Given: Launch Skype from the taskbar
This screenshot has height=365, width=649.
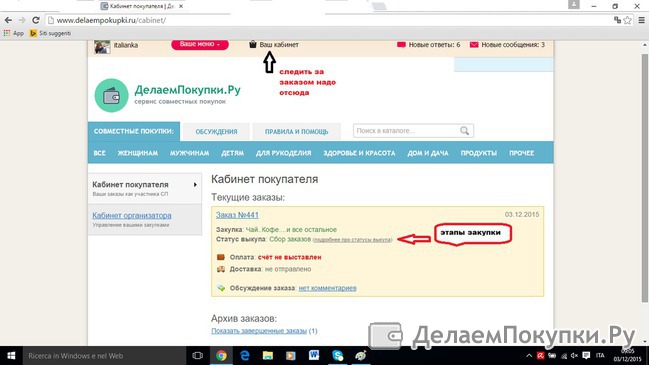Looking at the screenshot, I should (337, 355).
